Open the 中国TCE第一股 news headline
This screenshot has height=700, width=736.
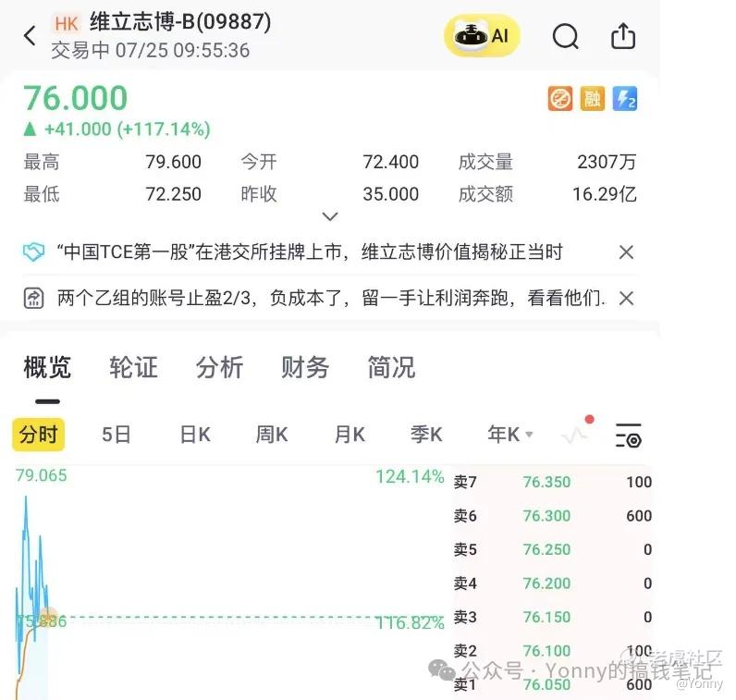point(310,252)
